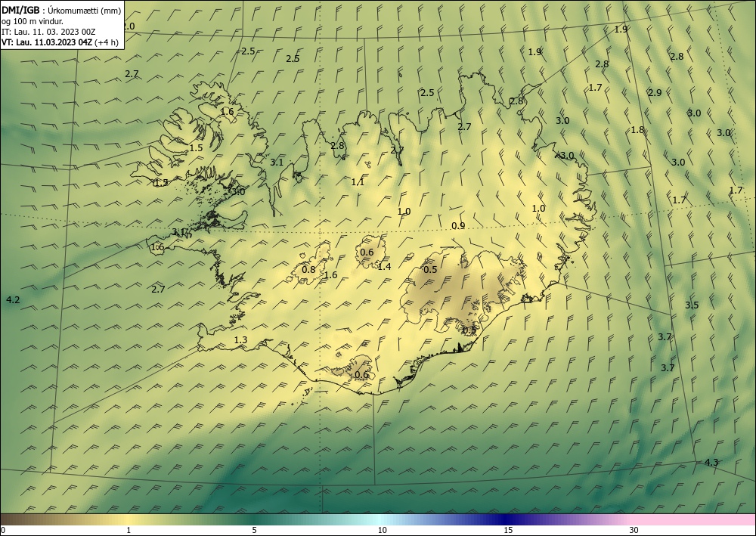This screenshot has height=536, width=756.
Task: Click the 2.9 value over the northeastern sea
Action: point(655,92)
